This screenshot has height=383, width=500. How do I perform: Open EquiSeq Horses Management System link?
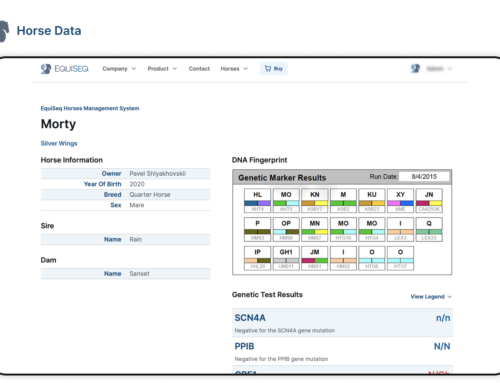click(90, 108)
